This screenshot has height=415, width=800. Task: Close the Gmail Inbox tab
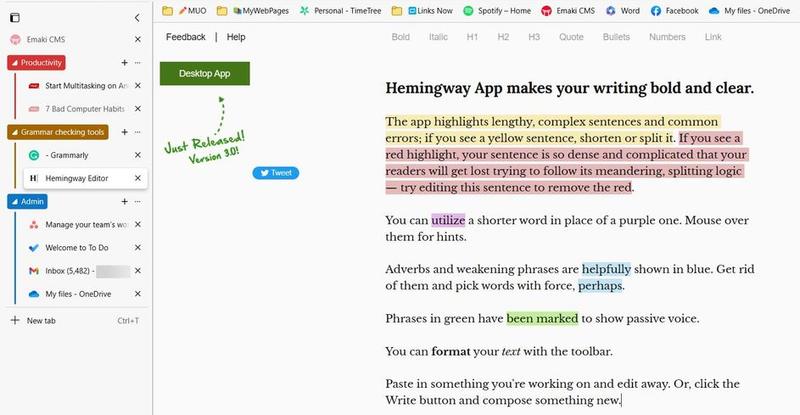tap(138, 271)
